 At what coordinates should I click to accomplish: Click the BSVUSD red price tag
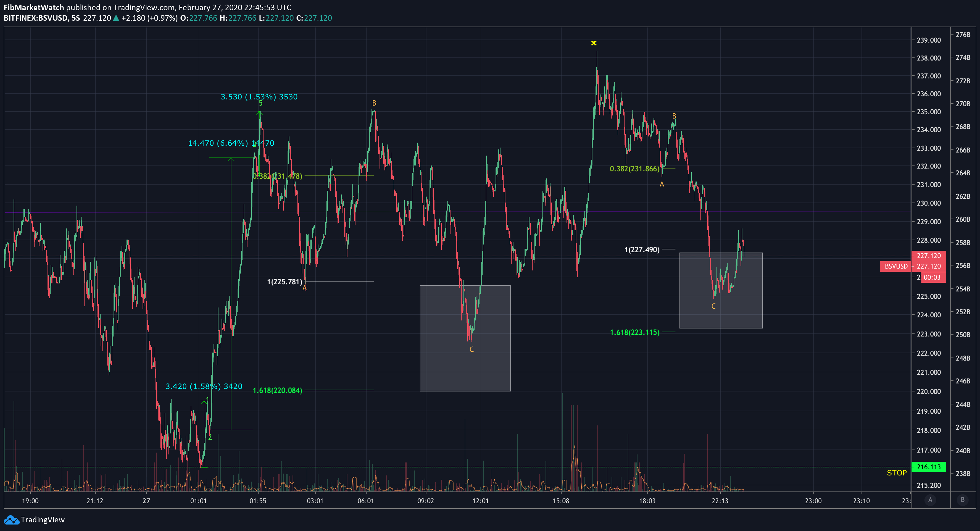895,266
